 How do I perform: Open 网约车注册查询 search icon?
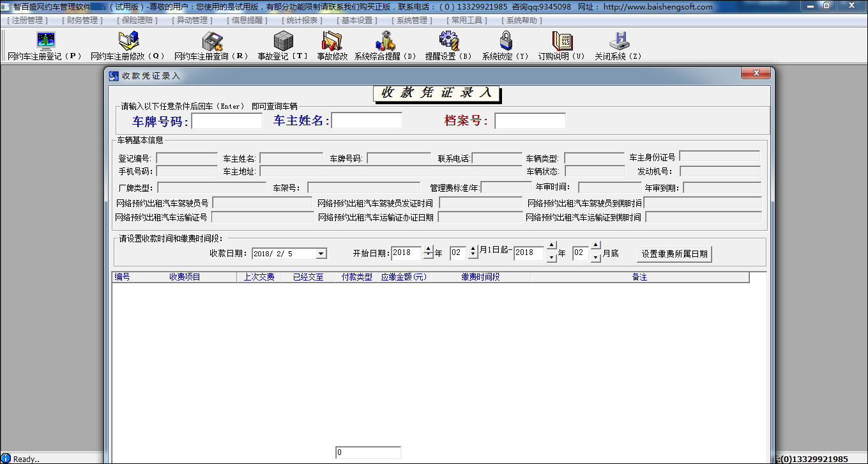(x=211, y=42)
